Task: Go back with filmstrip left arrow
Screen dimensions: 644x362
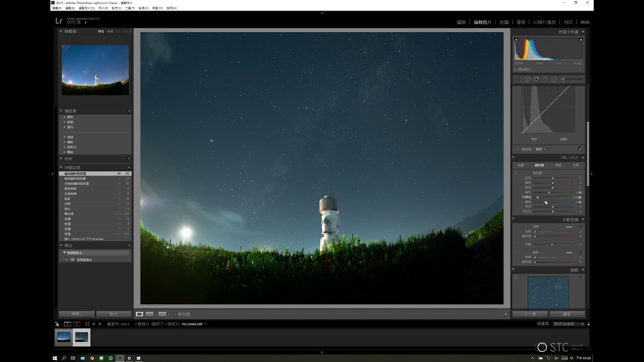Action: [x=94, y=324]
